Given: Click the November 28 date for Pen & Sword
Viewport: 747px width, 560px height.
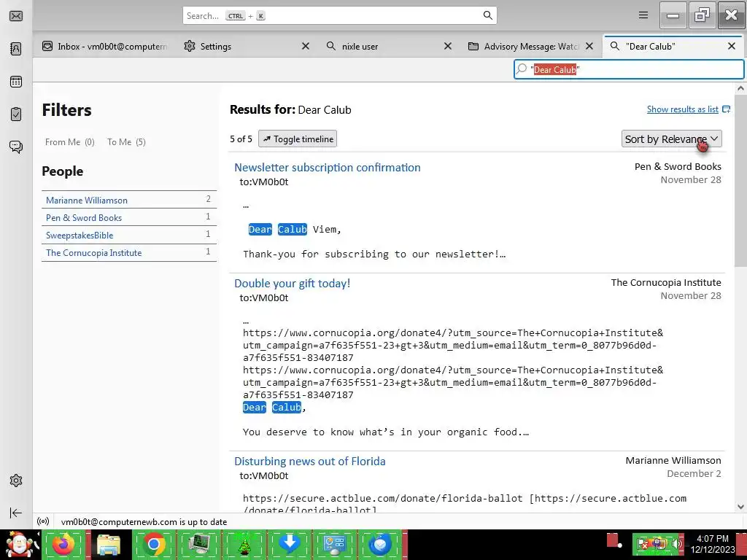Looking at the screenshot, I should tap(691, 179).
